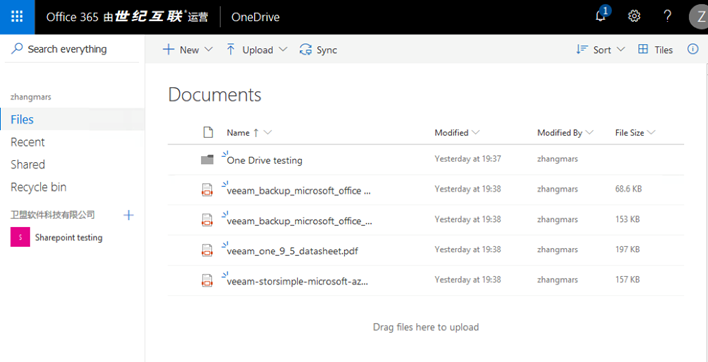Click the search magnifier icon
708x362 pixels.
(x=17, y=49)
